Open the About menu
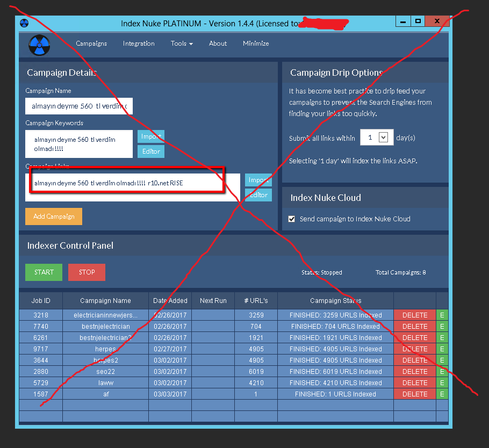The width and height of the screenshot is (489, 448). (218, 44)
